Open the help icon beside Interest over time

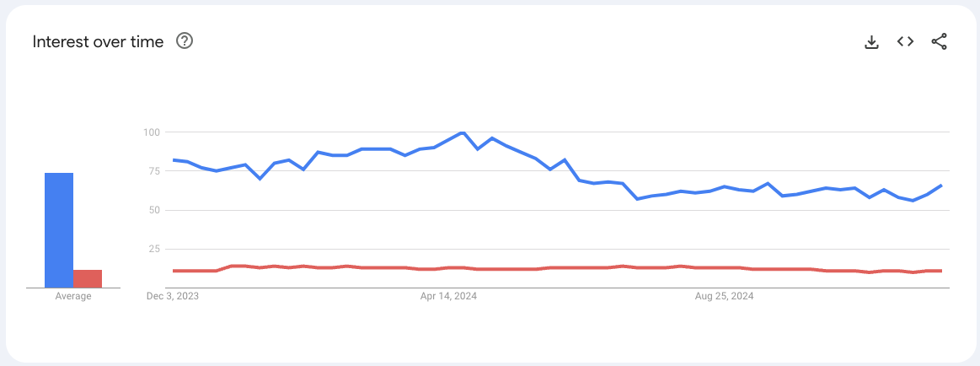pos(185,40)
